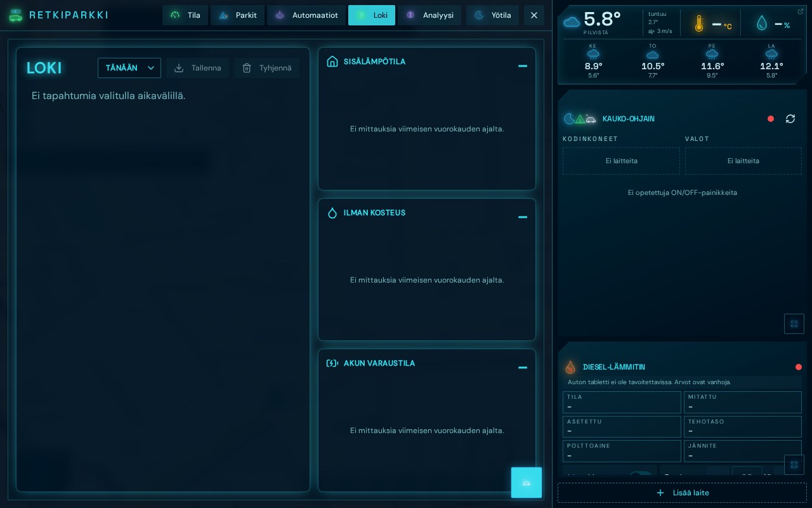Close the panel with the X button
The height and width of the screenshot is (508, 812).
click(x=534, y=15)
